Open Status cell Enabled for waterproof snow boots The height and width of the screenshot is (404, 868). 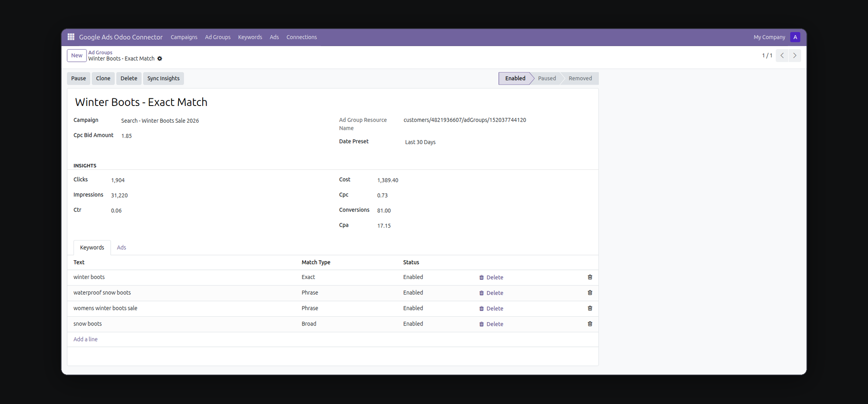point(413,292)
